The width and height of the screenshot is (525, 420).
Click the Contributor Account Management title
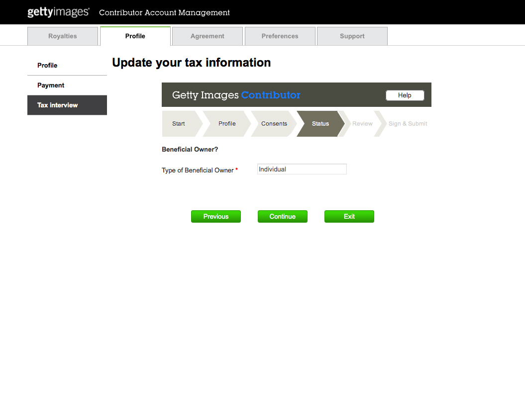[x=164, y=13]
